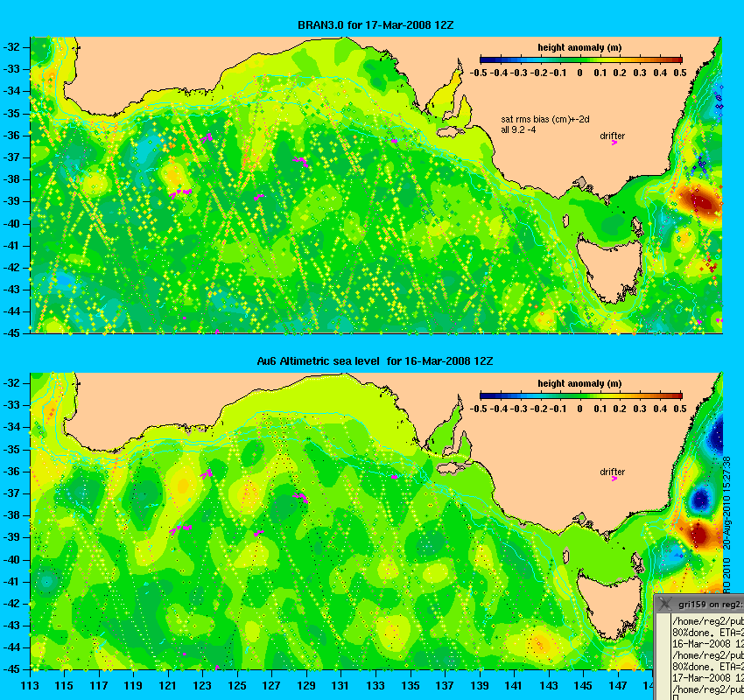Image resolution: width=744 pixels, height=700 pixels.
Task: Click the 0.3 tick label on the Altimetric color bar
Action: point(640,409)
